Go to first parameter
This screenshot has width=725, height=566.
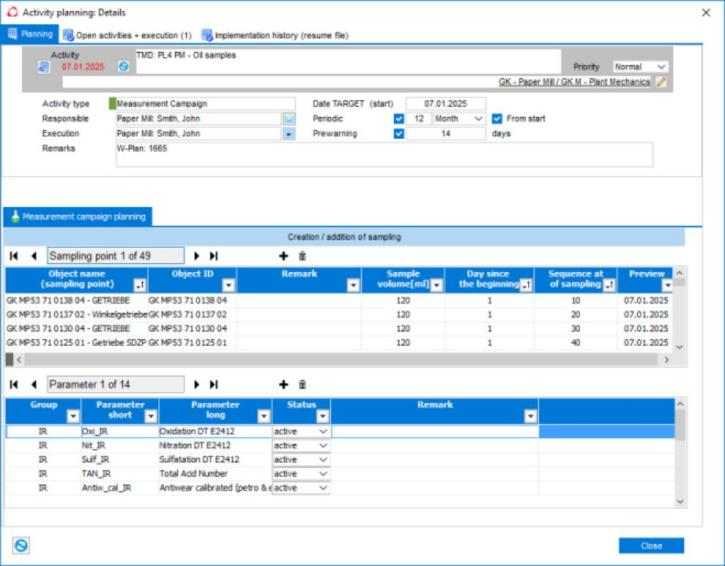pyautogui.click(x=14, y=384)
